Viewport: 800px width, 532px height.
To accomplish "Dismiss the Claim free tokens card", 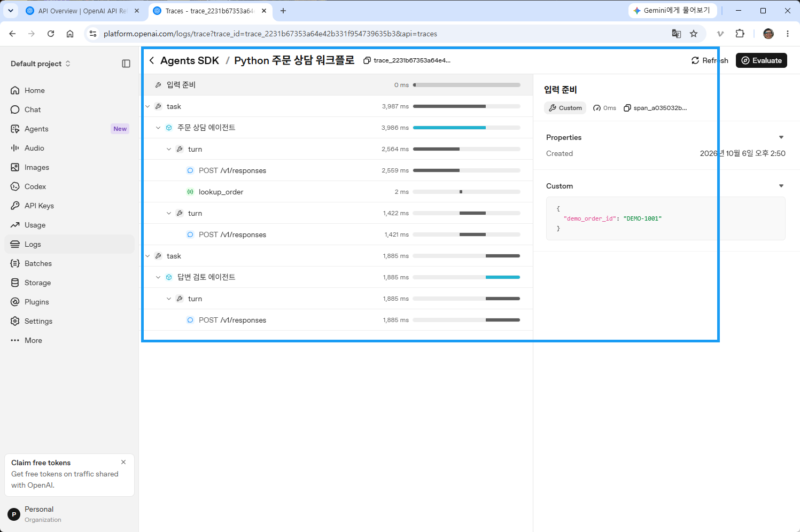I will click(x=123, y=462).
